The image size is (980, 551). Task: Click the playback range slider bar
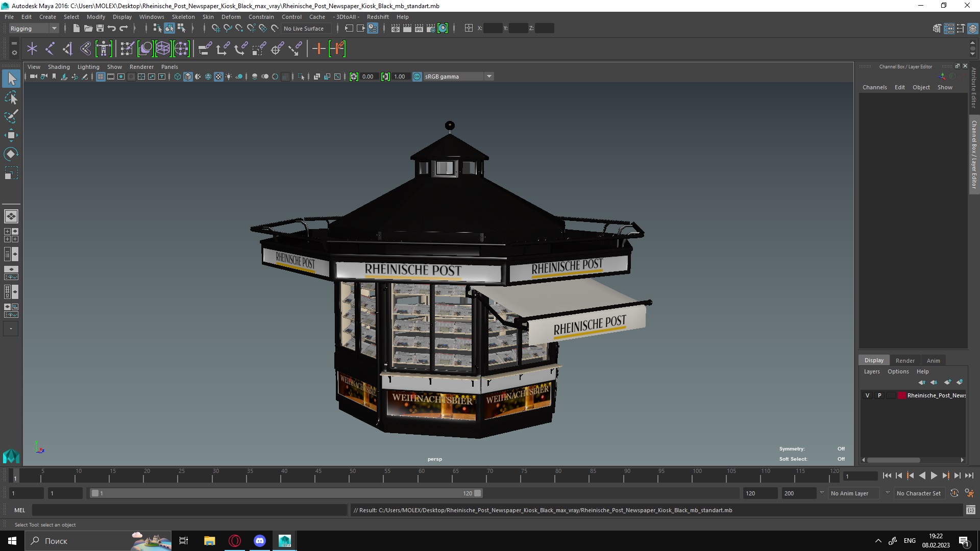(x=286, y=493)
